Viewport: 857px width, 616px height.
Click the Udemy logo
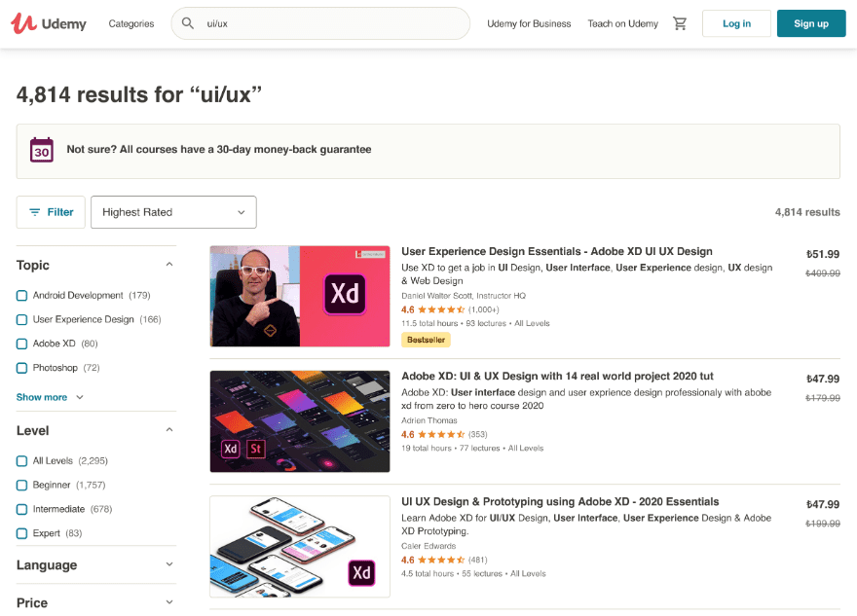pos(49,23)
